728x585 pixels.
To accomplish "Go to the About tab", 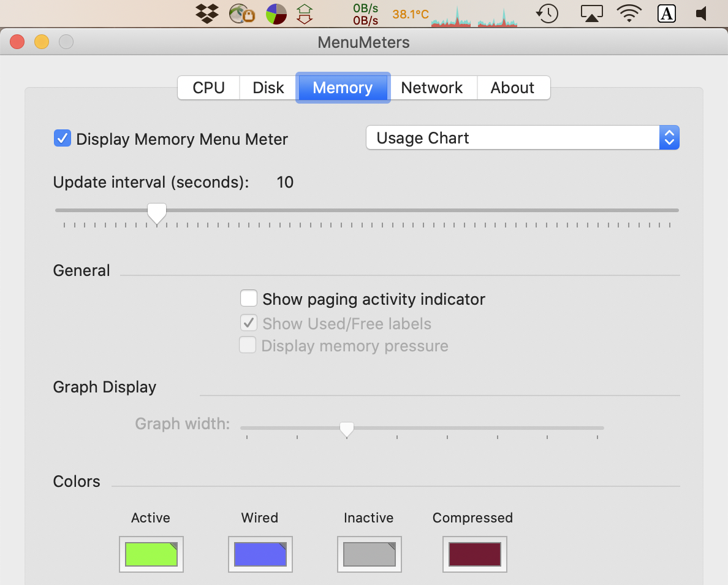I will [512, 88].
